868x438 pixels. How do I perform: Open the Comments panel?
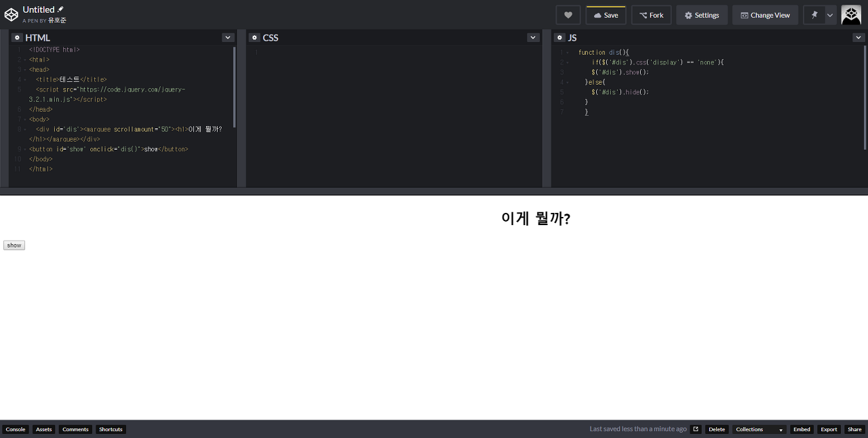click(x=75, y=429)
